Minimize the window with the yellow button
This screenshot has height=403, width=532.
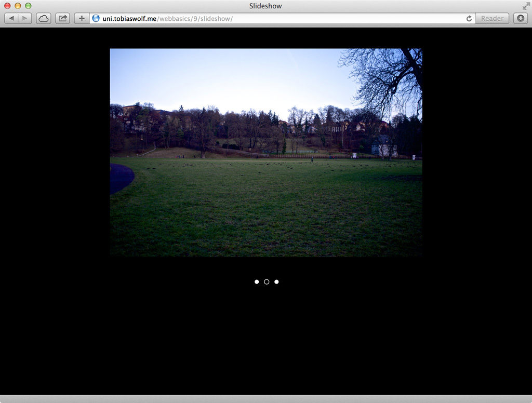click(x=18, y=6)
